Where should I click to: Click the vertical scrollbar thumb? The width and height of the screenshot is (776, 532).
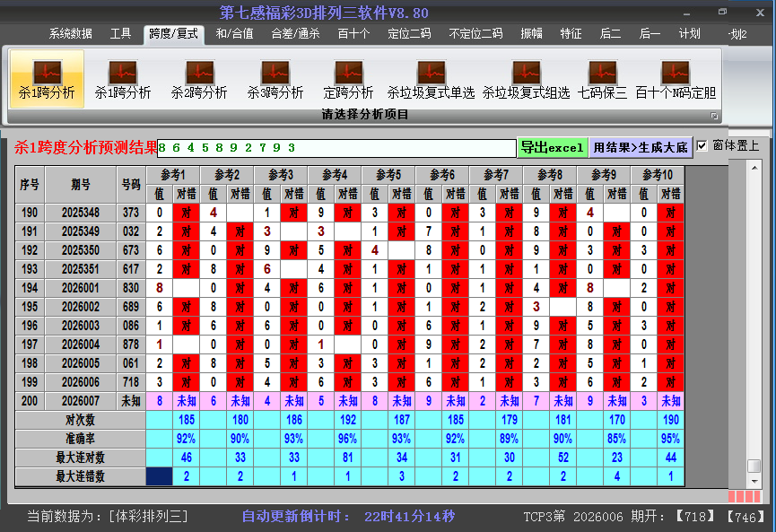click(754, 466)
